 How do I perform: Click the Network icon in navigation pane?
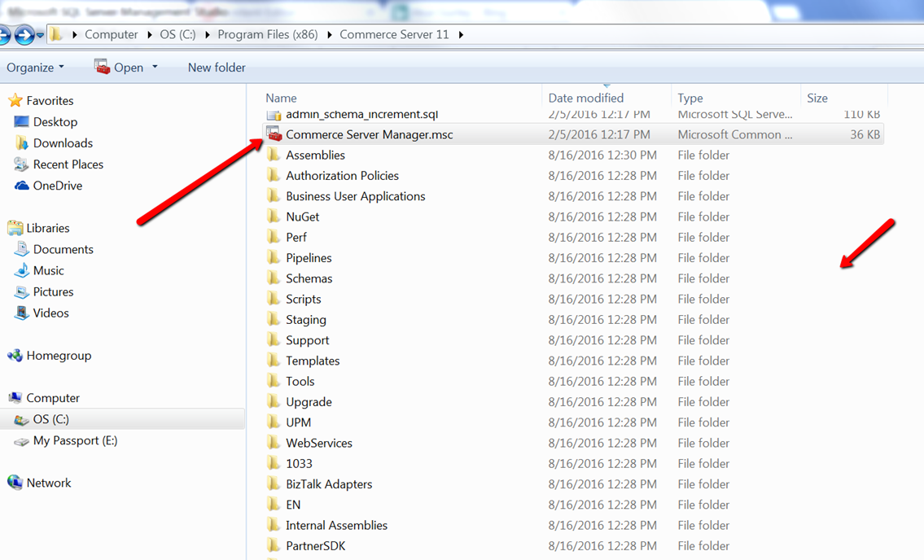(15, 483)
